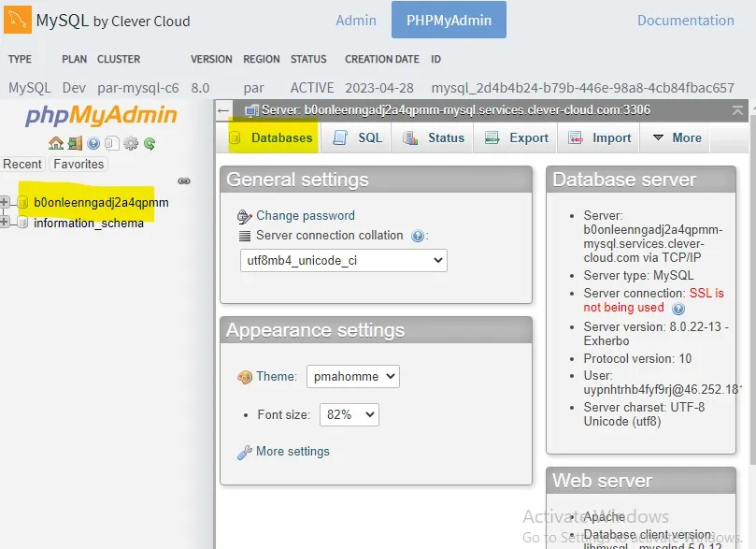Switch to the Admin tab
Image resolution: width=756 pixels, height=549 pixels.
[356, 21]
